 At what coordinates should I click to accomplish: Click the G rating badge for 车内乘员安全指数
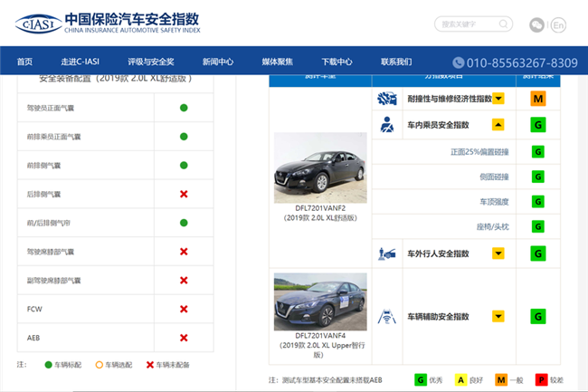[x=538, y=125]
